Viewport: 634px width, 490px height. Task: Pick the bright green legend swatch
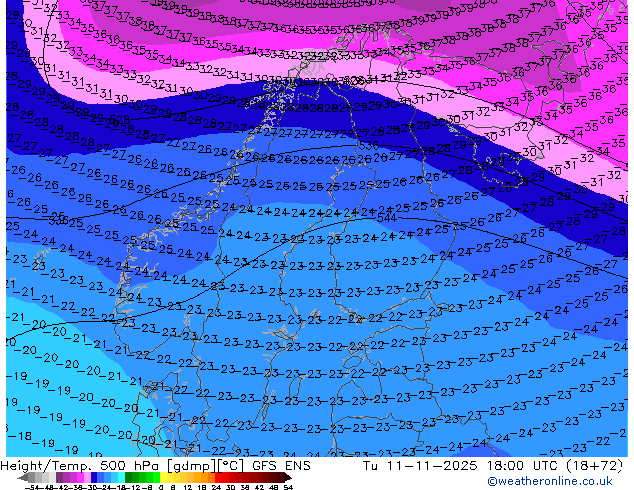(156, 477)
